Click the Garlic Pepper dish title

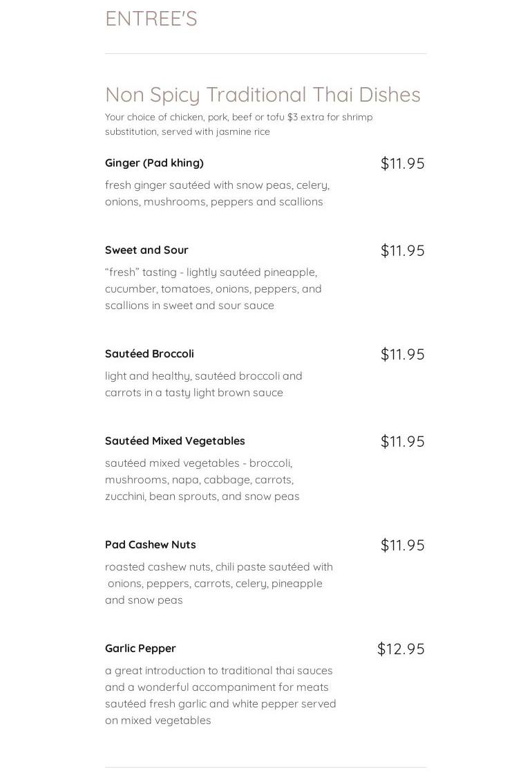pos(140,649)
